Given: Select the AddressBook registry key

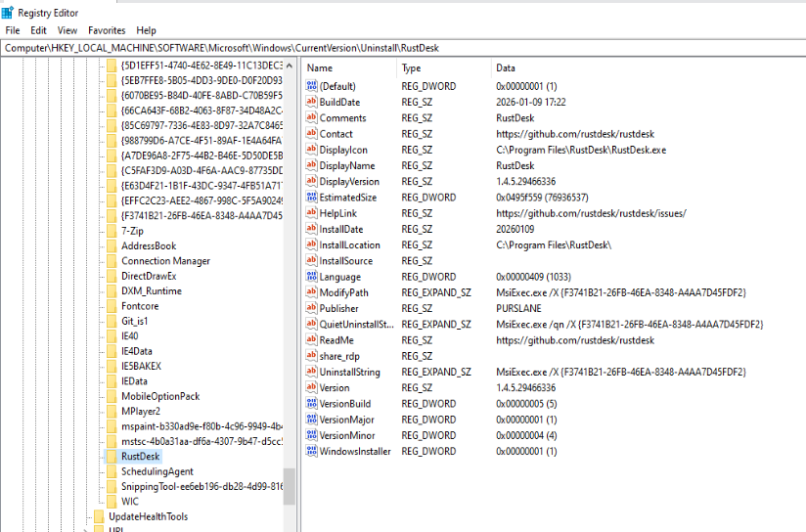Looking at the screenshot, I should pyautogui.click(x=149, y=245).
